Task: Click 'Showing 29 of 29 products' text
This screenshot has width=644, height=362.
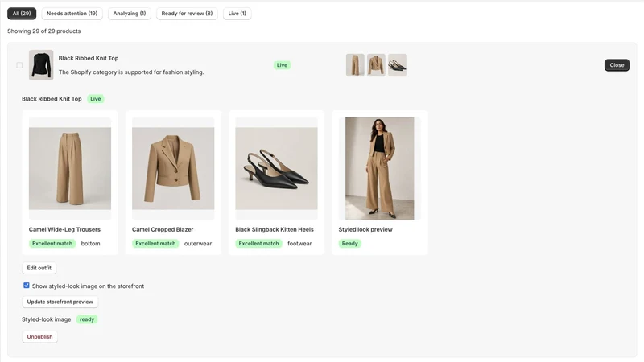Action: pos(44,31)
